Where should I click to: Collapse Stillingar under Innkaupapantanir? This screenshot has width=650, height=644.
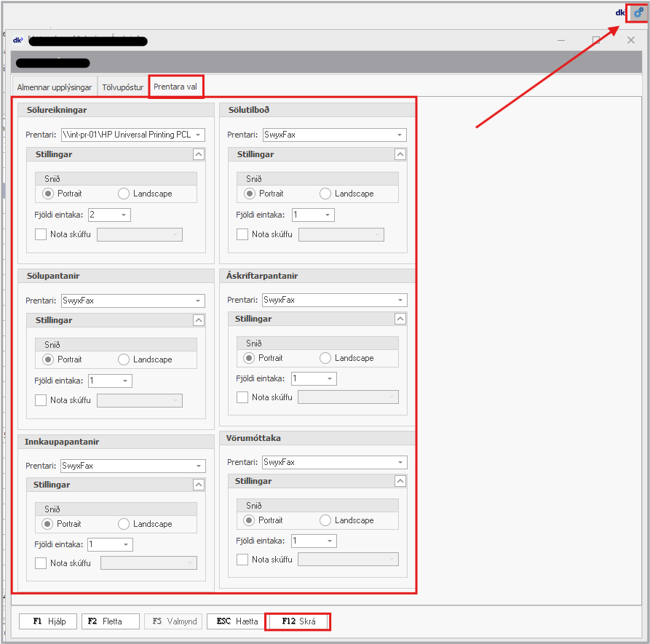199,485
